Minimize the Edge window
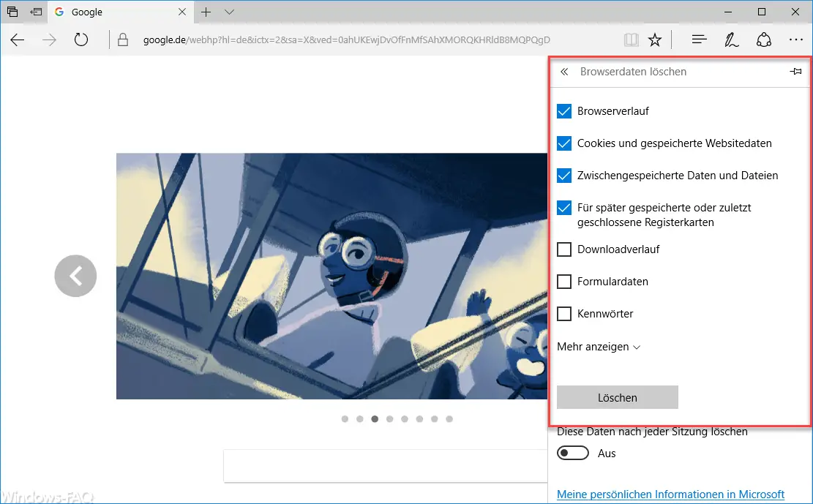This screenshot has width=813, height=504. coord(728,12)
